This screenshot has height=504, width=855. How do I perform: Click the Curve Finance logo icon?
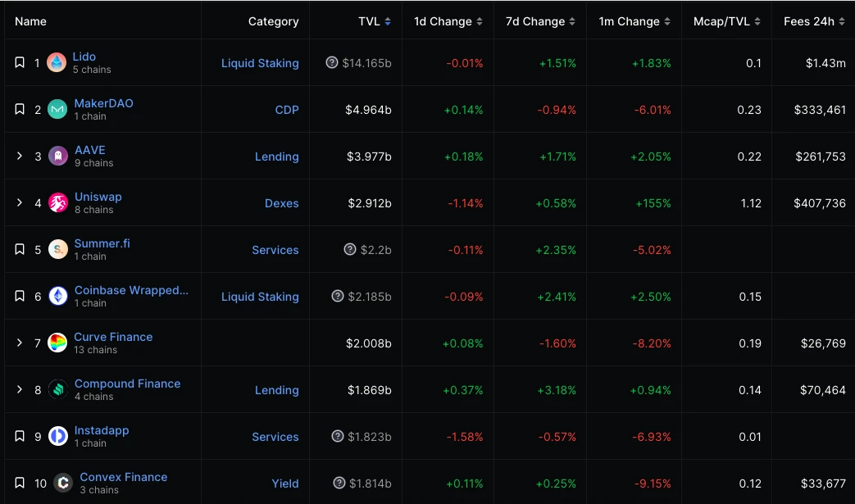[57, 343]
